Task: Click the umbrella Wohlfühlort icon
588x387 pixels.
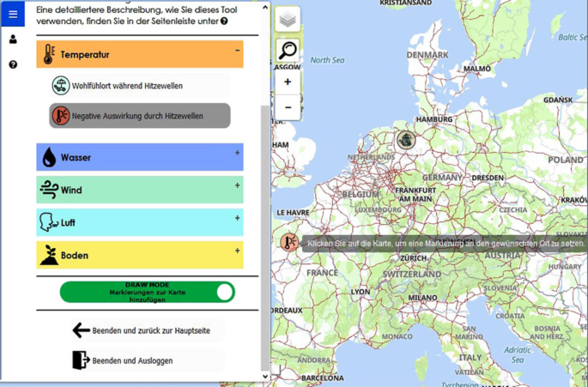Action: point(60,86)
